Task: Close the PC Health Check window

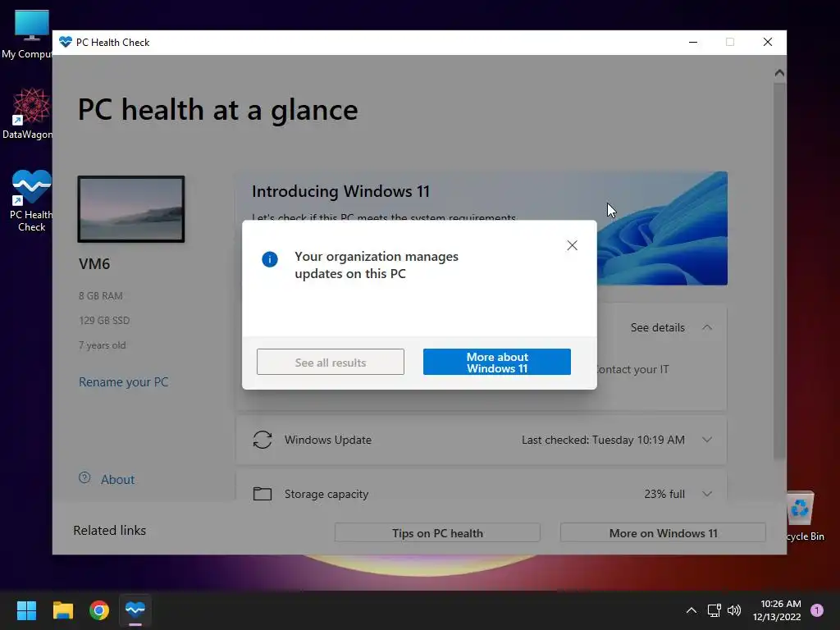Action: [x=768, y=42]
